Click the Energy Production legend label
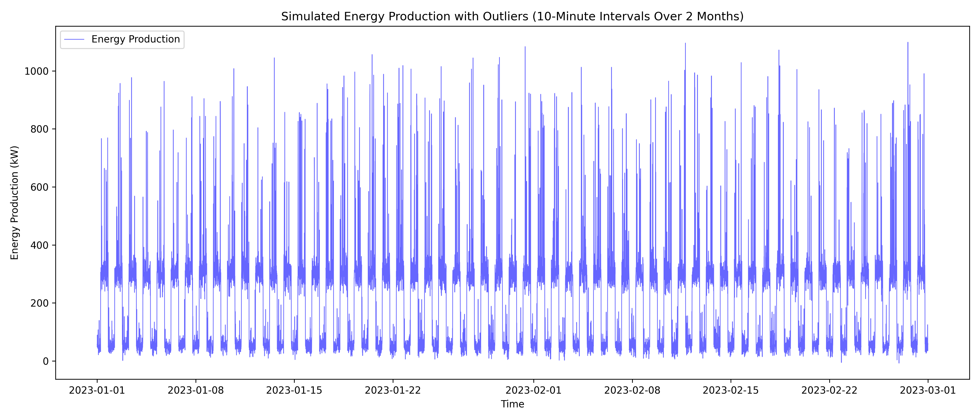 coord(135,39)
